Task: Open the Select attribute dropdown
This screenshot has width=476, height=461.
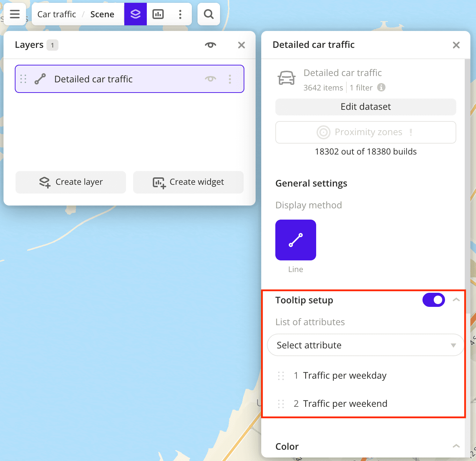Action: tap(365, 345)
